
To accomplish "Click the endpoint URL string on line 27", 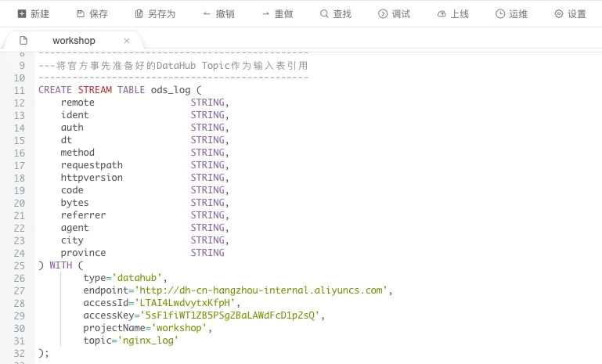I will tap(261, 290).
